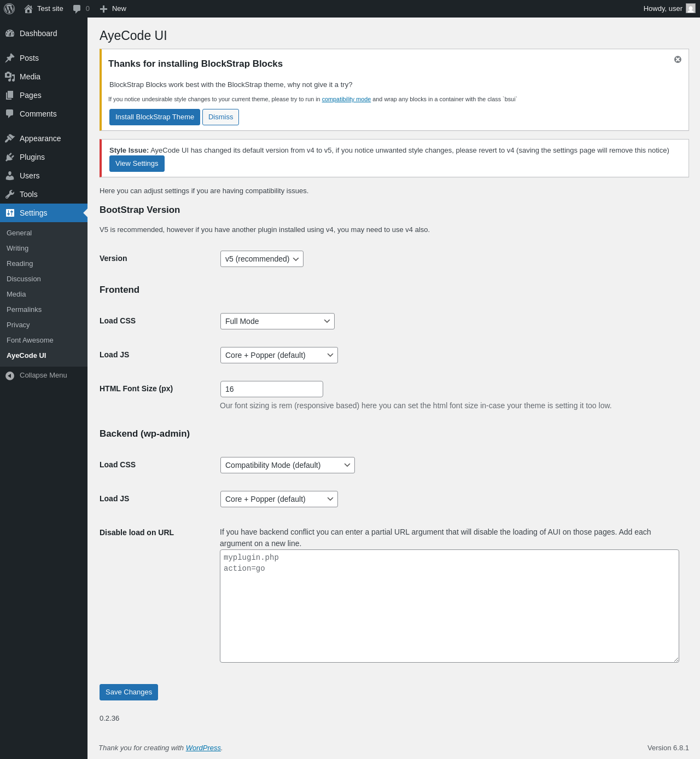This screenshot has height=759, width=700.
Task: Click the Media menu label in main sidebar
Action: coord(30,77)
